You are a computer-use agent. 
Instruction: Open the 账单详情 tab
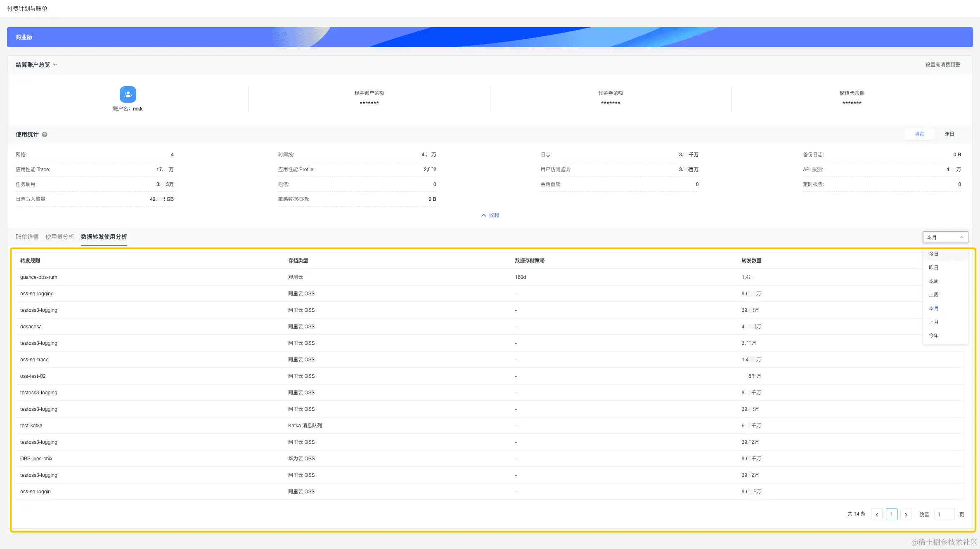pyautogui.click(x=27, y=237)
